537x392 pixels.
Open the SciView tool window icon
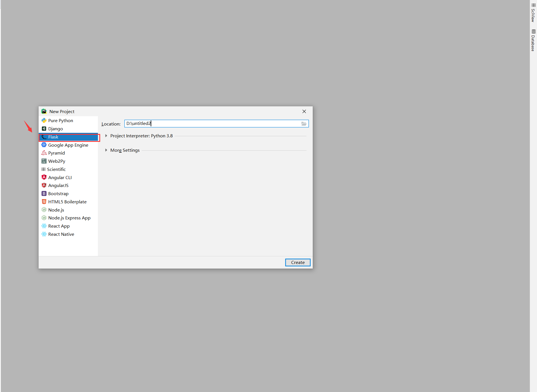pos(533,5)
